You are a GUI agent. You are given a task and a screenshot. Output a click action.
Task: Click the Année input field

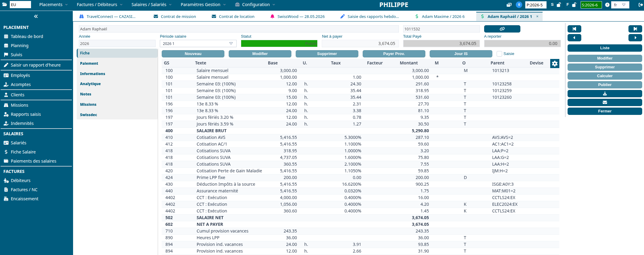pos(117,43)
